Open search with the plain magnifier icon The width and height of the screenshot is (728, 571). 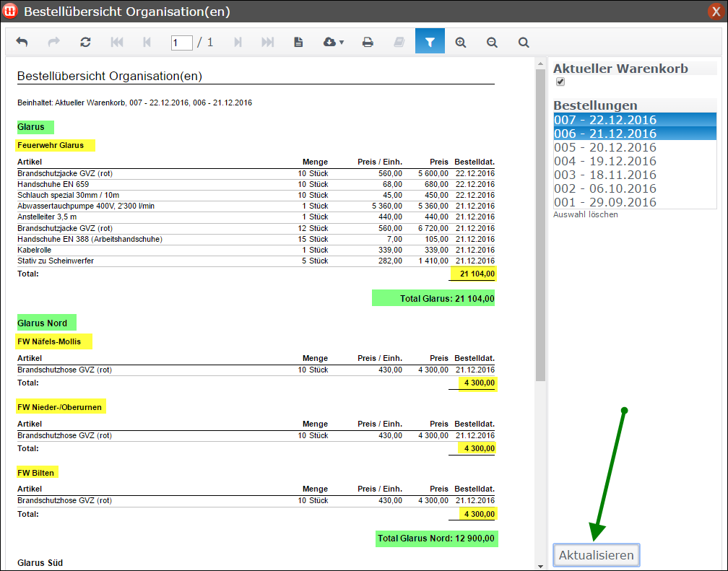[524, 43]
